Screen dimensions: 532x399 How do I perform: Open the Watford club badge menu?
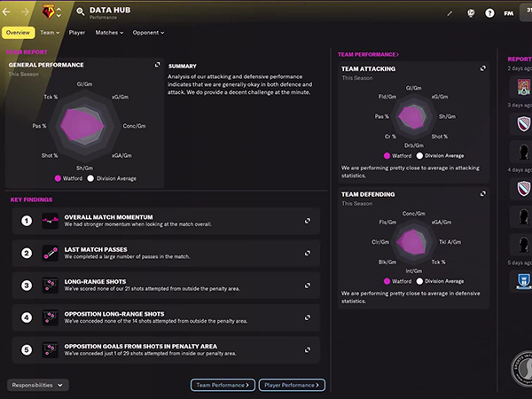[x=48, y=12]
